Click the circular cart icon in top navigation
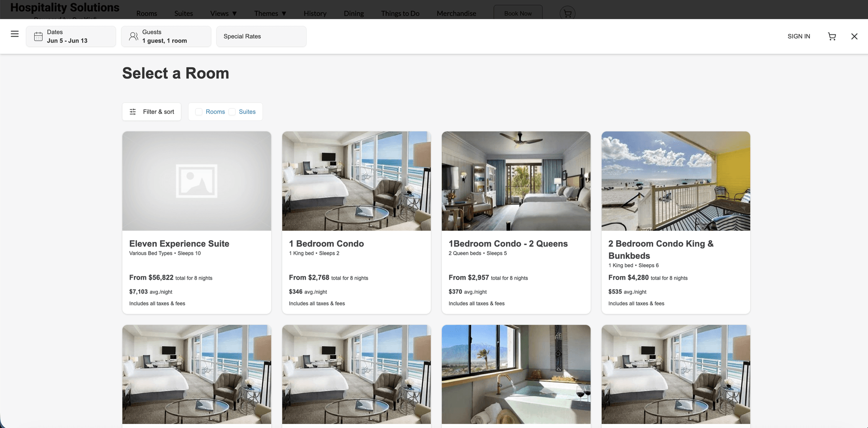 [x=567, y=13]
